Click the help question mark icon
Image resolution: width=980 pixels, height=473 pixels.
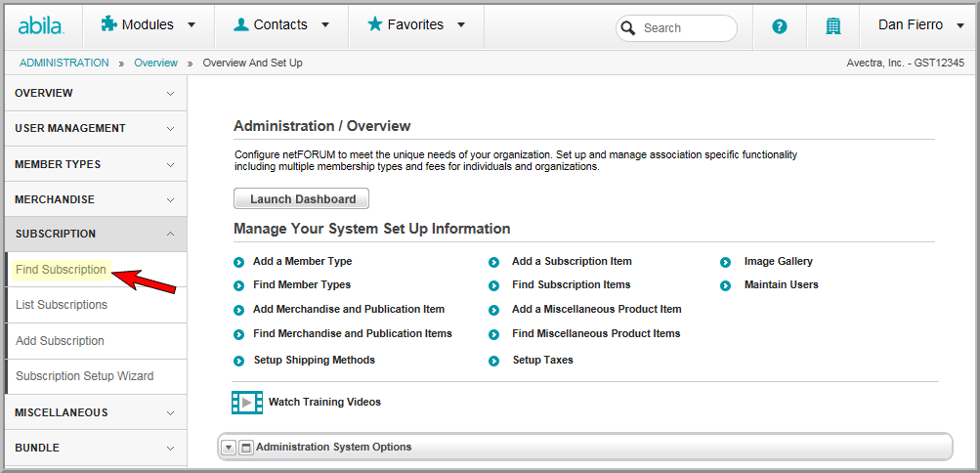[x=780, y=26]
